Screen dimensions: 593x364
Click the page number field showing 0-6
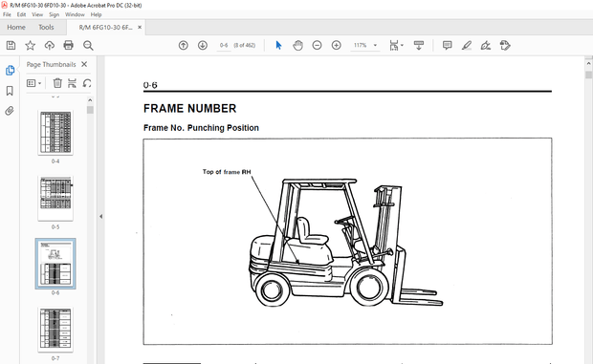(224, 45)
